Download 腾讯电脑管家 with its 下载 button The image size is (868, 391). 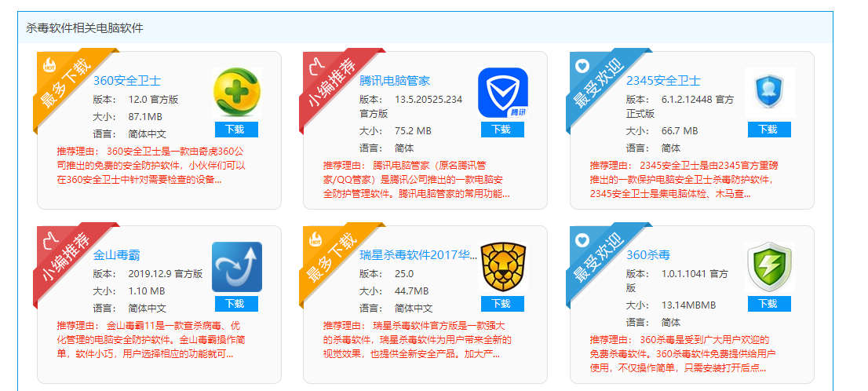(x=502, y=129)
